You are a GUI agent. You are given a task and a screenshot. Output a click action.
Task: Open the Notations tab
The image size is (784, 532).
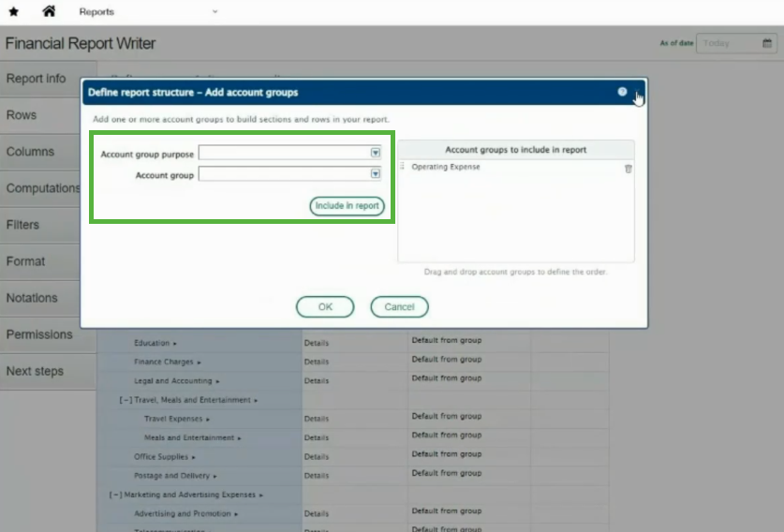point(40,298)
